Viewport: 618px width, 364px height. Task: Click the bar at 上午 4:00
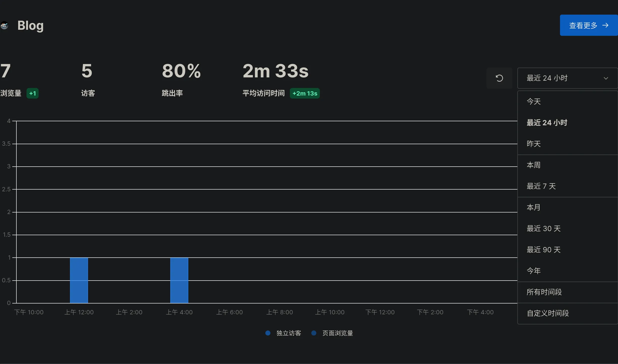click(179, 280)
